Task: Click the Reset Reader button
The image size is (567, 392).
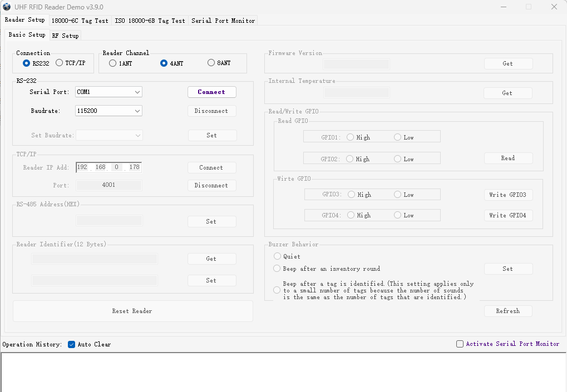Action: [133, 311]
